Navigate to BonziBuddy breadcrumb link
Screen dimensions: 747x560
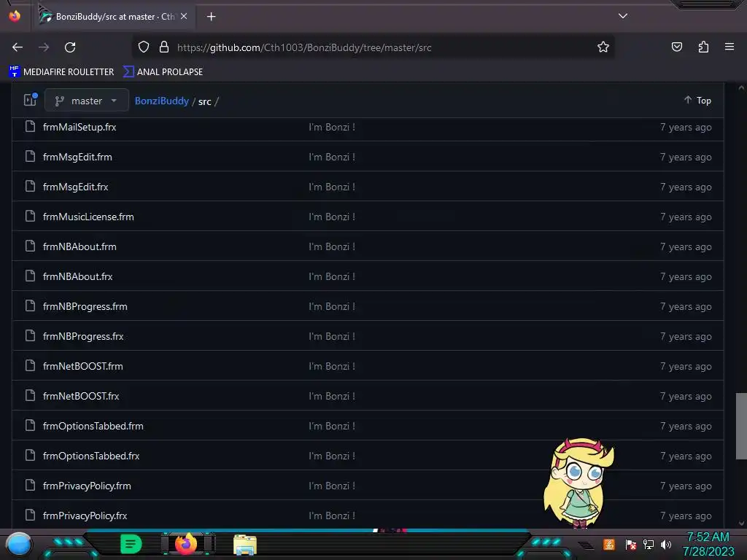(x=162, y=101)
